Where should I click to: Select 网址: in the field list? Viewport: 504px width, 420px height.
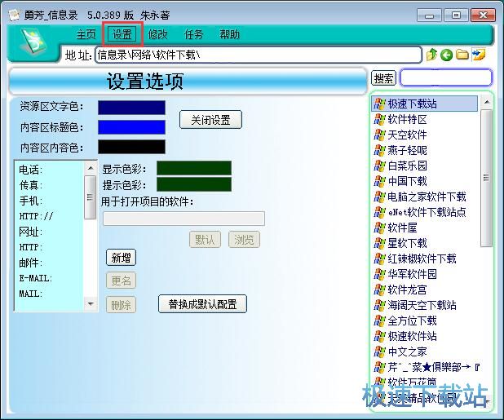(x=30, y=232)
